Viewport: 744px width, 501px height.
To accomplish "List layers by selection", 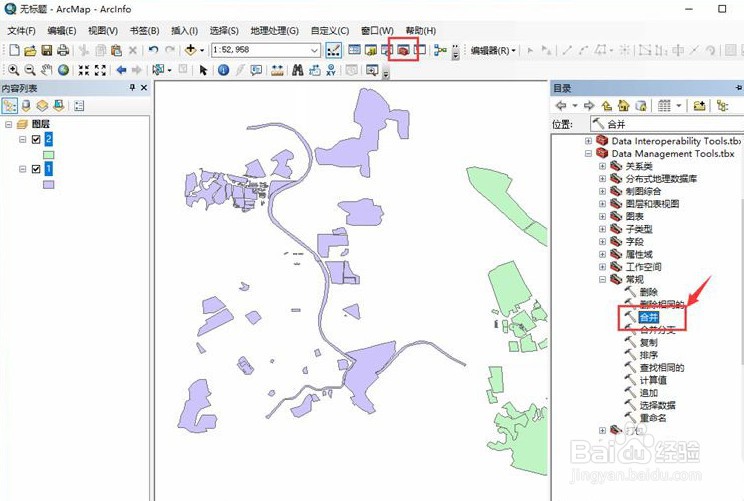I will point(58,105).
